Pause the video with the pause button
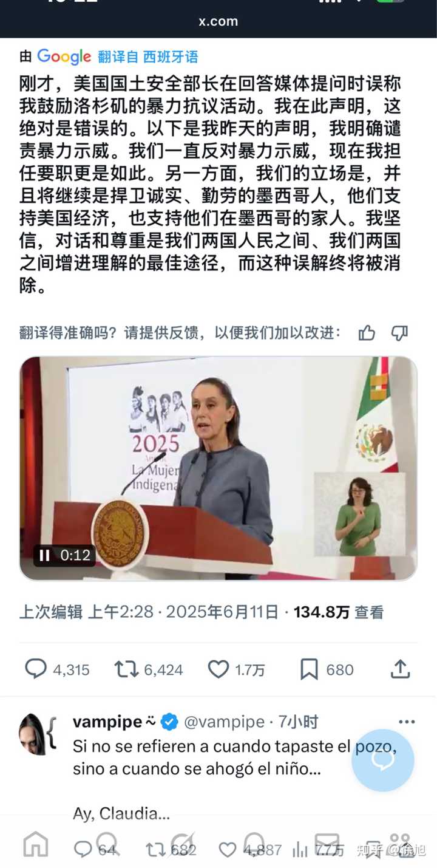The image size is (437, 868). (45, 555)
